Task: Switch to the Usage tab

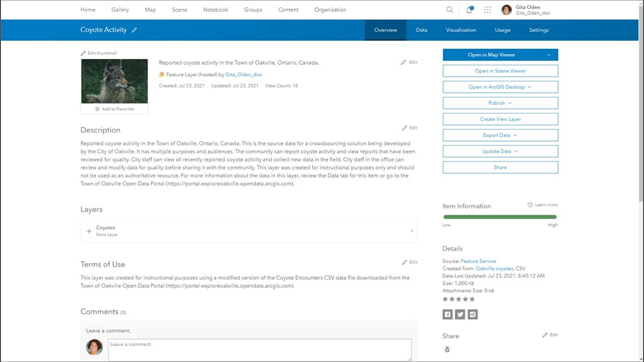Action: click(x=503, y=30)
